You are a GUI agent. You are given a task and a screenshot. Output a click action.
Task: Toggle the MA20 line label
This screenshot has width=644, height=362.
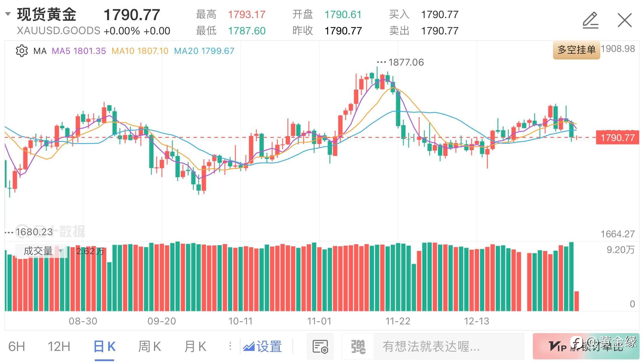click(204, 51)
